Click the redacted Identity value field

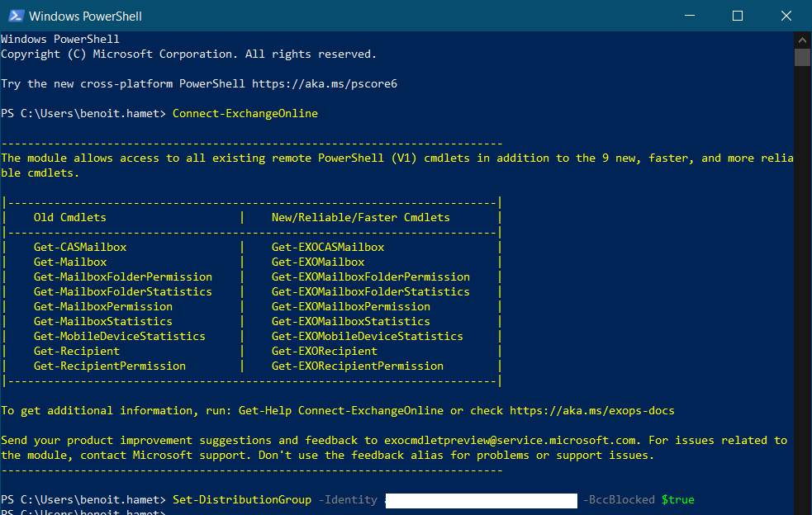(481, 500)
